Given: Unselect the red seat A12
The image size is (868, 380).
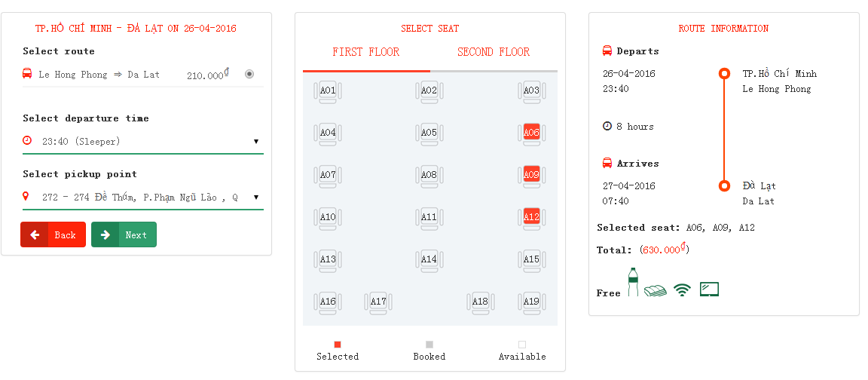Looking at the screenshot, I should click(531, 218).
